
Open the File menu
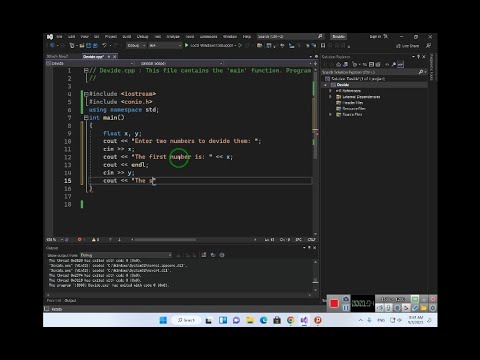pyautogui.click(x=59, y=36)
